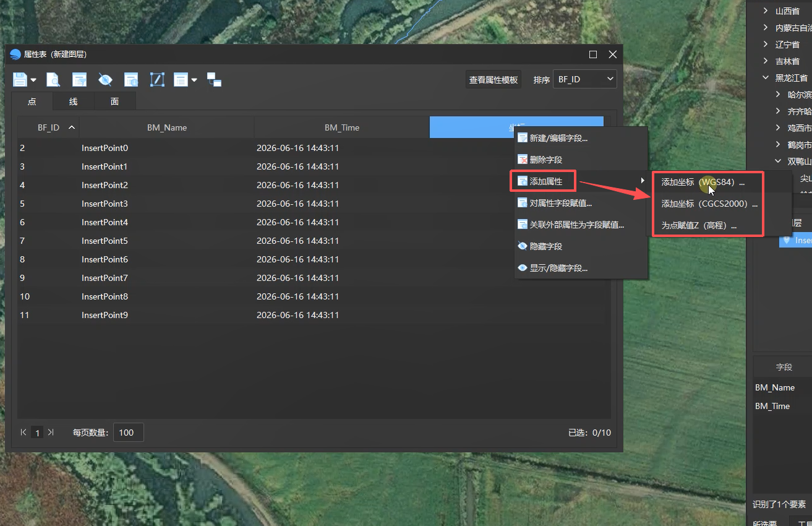Click the 隐藏字段 crossed-eye menu icon
Image resolution: width=812 pixels, height=526 pixels.
[x=523, y=246]
